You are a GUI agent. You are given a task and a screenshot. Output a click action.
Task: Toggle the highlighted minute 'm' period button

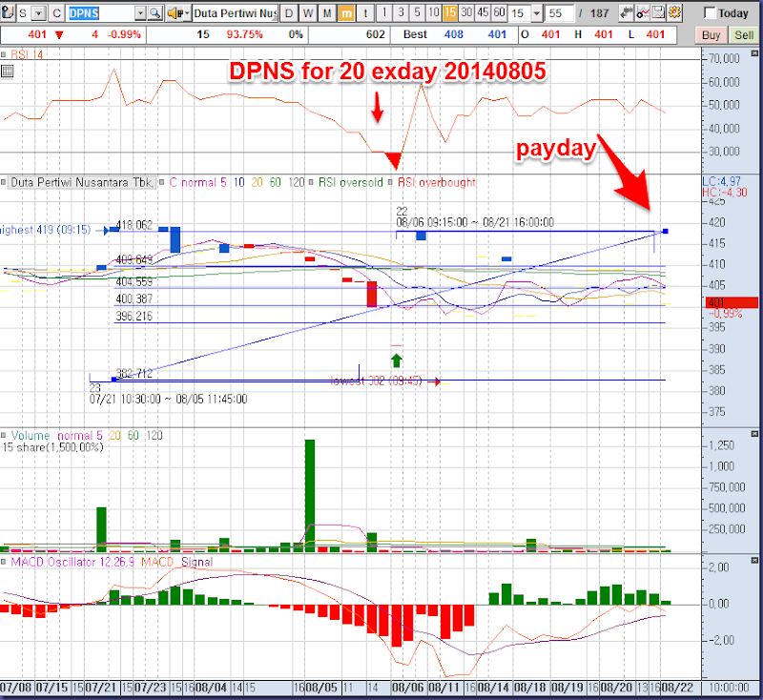(346, 13)
